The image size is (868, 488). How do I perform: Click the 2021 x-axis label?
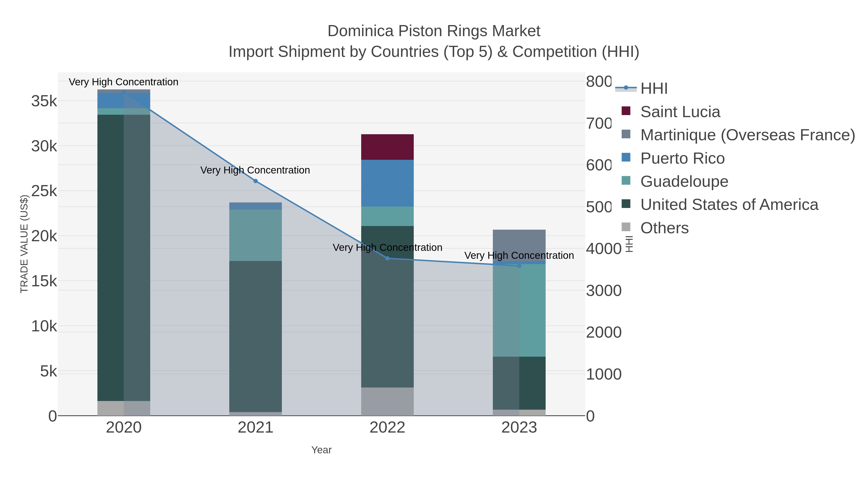coord(255,428)
